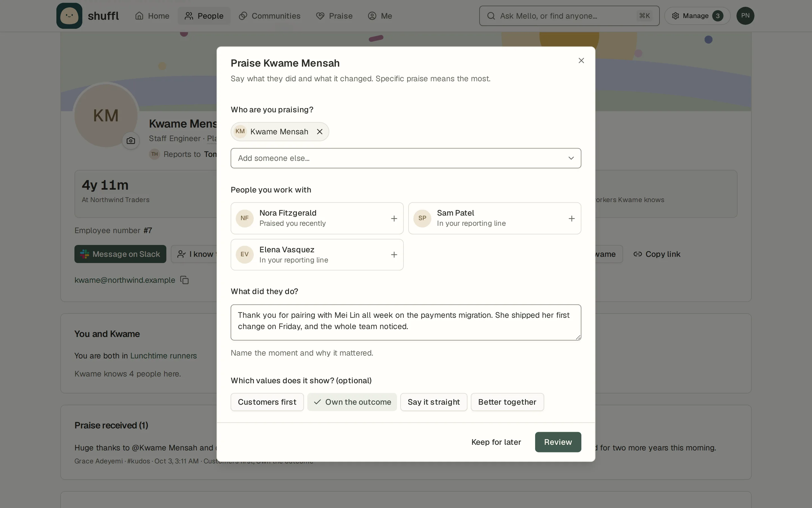Click the Copy link button
812x508 pixels.
click(x=657, y=254)
